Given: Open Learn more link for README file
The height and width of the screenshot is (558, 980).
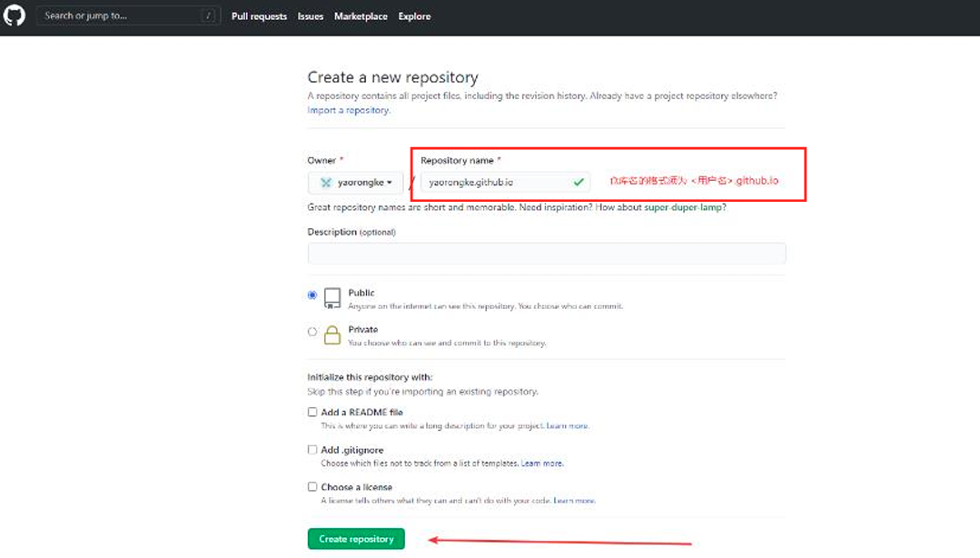Looking at the screenshot, I should click(567, 426).
